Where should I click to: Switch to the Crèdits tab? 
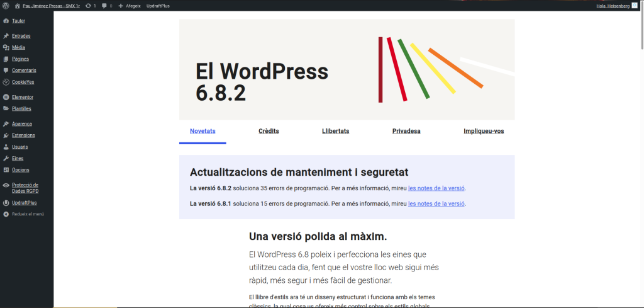click(269, 131)
